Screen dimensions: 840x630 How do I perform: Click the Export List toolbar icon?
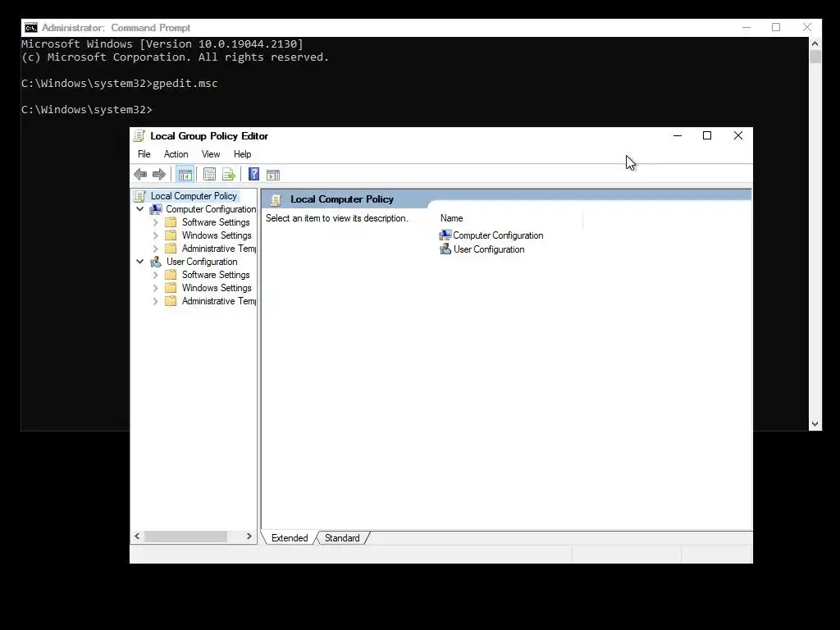coord(229,174)
